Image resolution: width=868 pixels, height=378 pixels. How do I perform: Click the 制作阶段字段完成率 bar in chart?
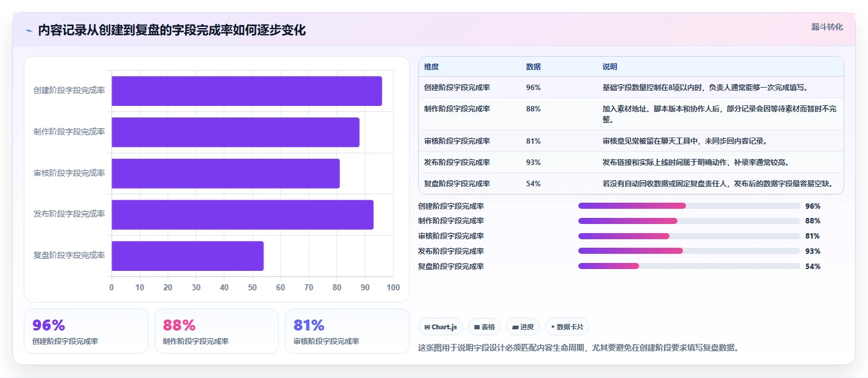[x=236, y=132]
